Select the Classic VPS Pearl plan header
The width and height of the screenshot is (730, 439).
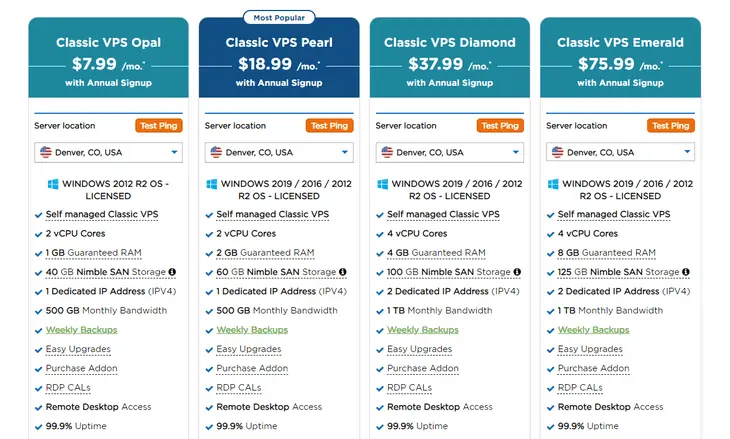pos(279,42)
